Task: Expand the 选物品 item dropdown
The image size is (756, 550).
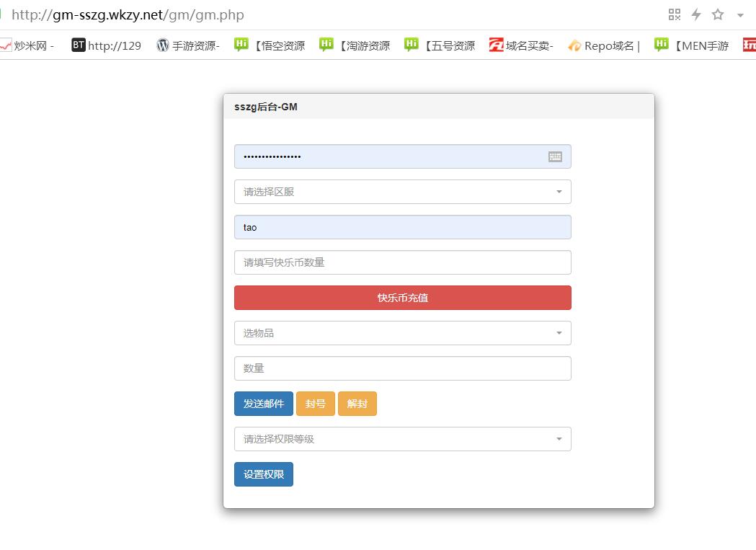Action: click(402, 333)
